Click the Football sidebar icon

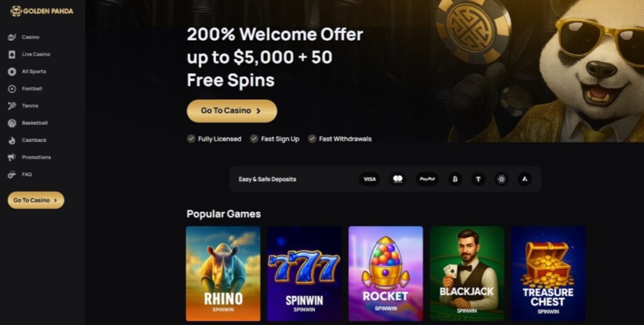click(12, 89)
